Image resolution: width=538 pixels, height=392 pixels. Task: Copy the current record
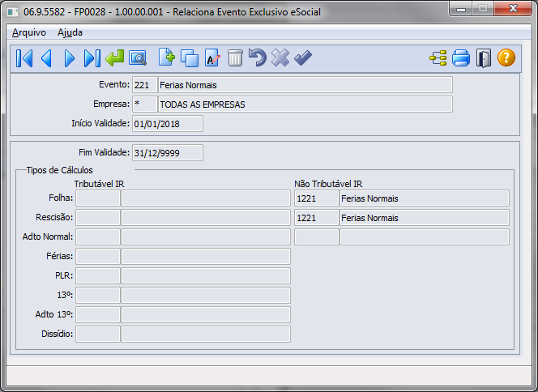pyautogui.click(x=190, y=58)
